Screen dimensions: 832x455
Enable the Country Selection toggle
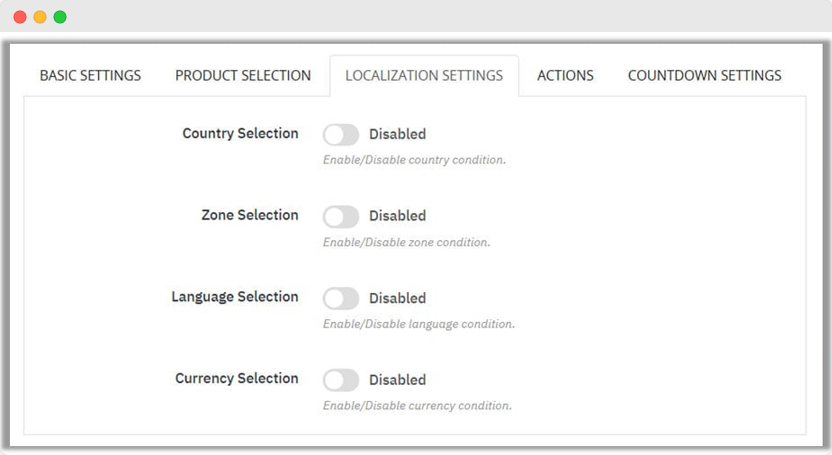341,134
